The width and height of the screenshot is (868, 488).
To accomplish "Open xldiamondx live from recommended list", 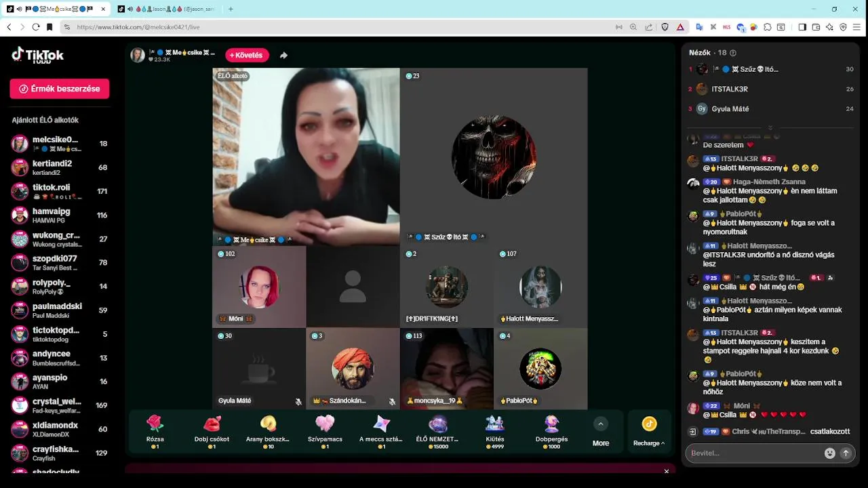I will [60, 429].
